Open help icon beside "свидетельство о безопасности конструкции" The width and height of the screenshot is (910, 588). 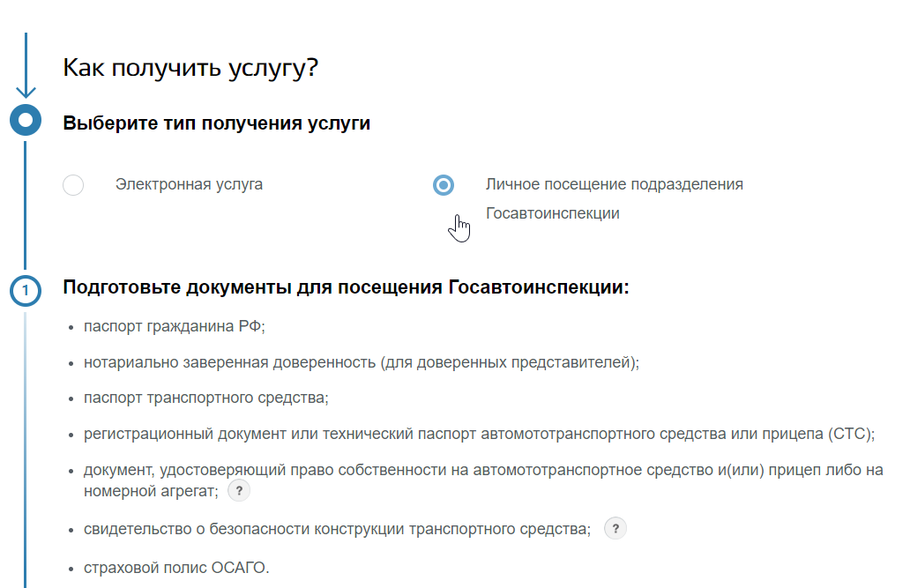point(615,529)
